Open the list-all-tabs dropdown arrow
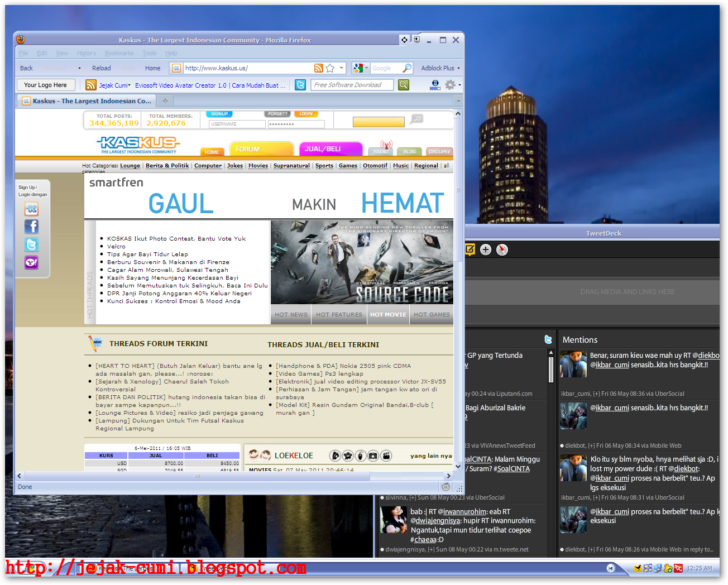This screenshot has width=728, height=585. tap(458, 101)
